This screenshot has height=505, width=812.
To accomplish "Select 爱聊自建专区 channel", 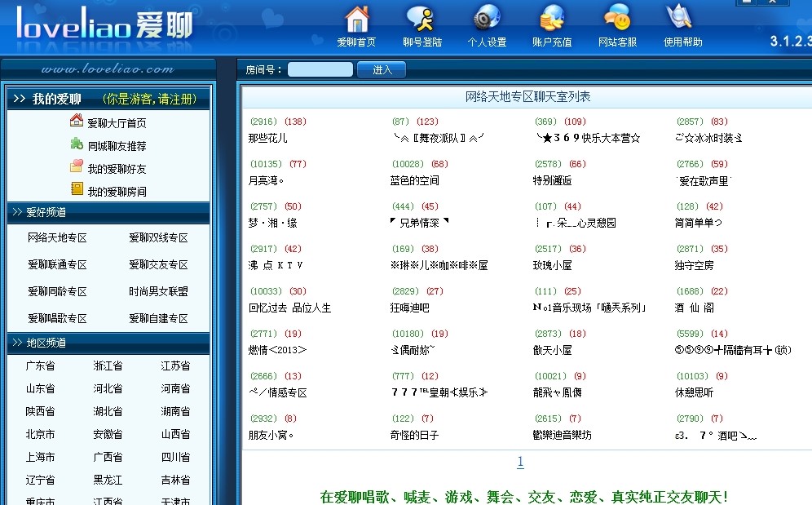I will tap(158, 319).
